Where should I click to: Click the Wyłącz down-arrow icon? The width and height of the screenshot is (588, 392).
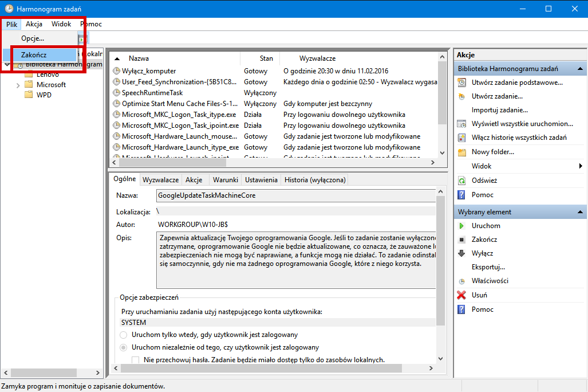click(x=461, y=253)
